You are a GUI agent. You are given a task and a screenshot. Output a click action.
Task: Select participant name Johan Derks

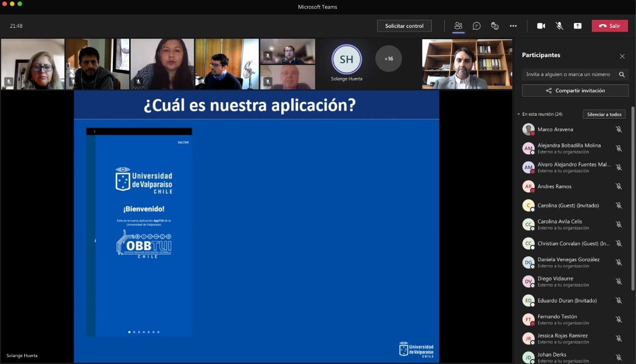[x=552, y=355]
